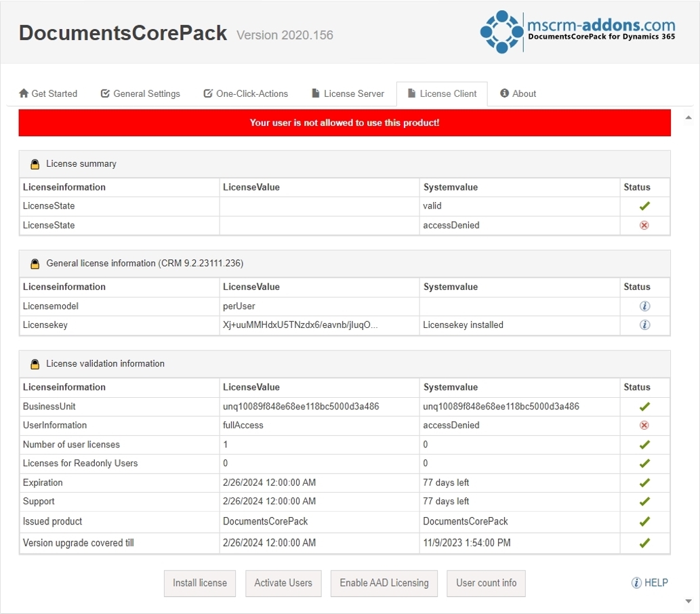Open the HELP link
The height and width of the screenshot is (614, 700).
[650, 583]
